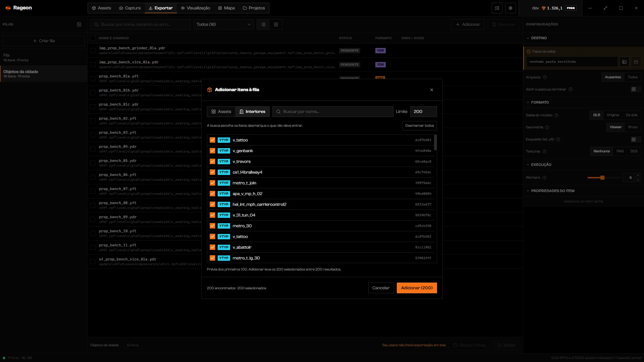
Task: Click the YDR format badge of imp_prop_bench_grinder_01a.ydr
Action: pyautogui.click(x=380, y=51)
